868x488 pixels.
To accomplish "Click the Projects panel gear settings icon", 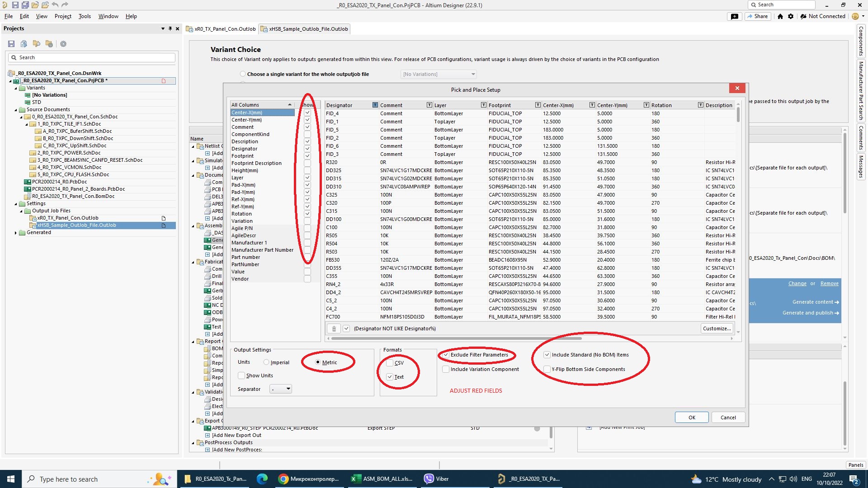I will tap(63, 44).
